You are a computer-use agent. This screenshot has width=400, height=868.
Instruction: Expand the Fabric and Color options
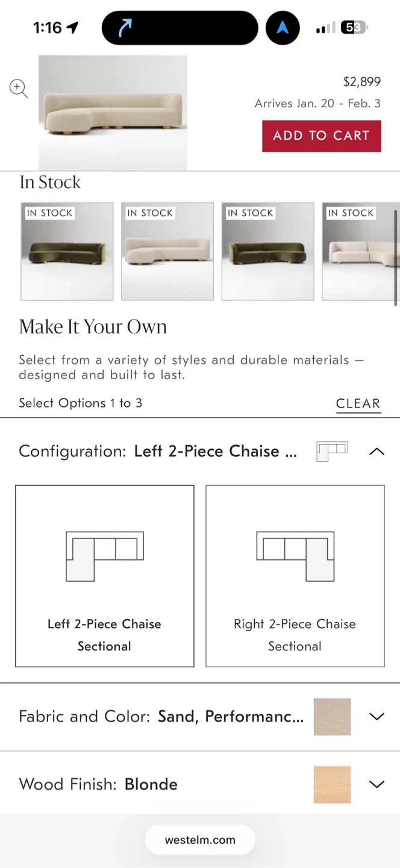click(377, 717)
